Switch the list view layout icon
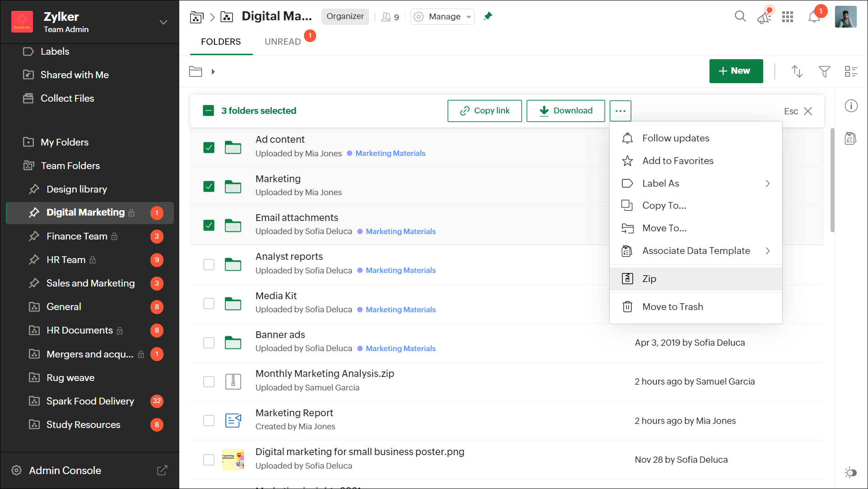 851,71
